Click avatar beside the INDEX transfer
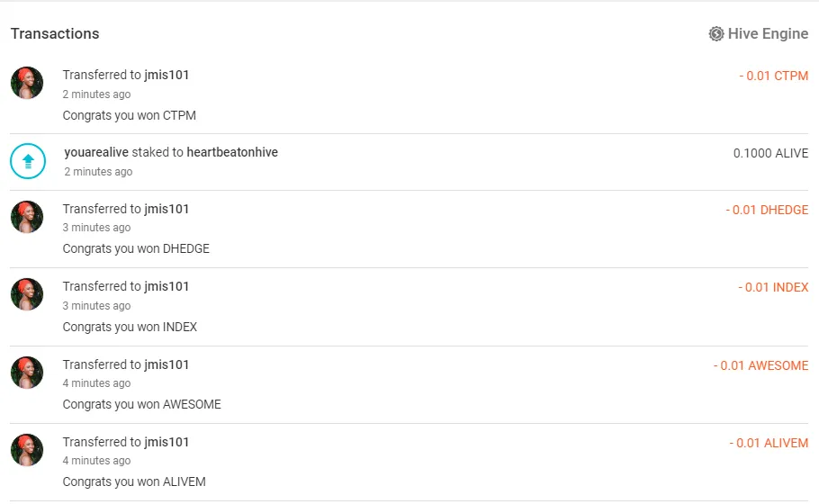Viewport: 819px width, 504px height. 27,294
